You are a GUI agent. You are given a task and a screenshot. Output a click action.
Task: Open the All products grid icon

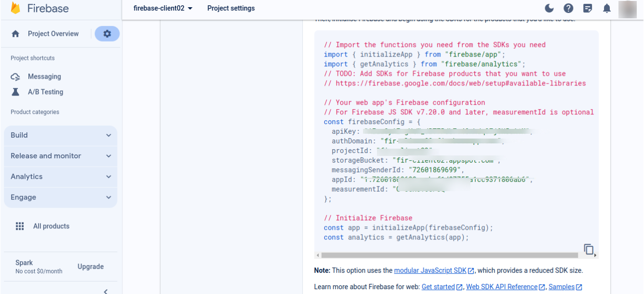coord(20,226)
